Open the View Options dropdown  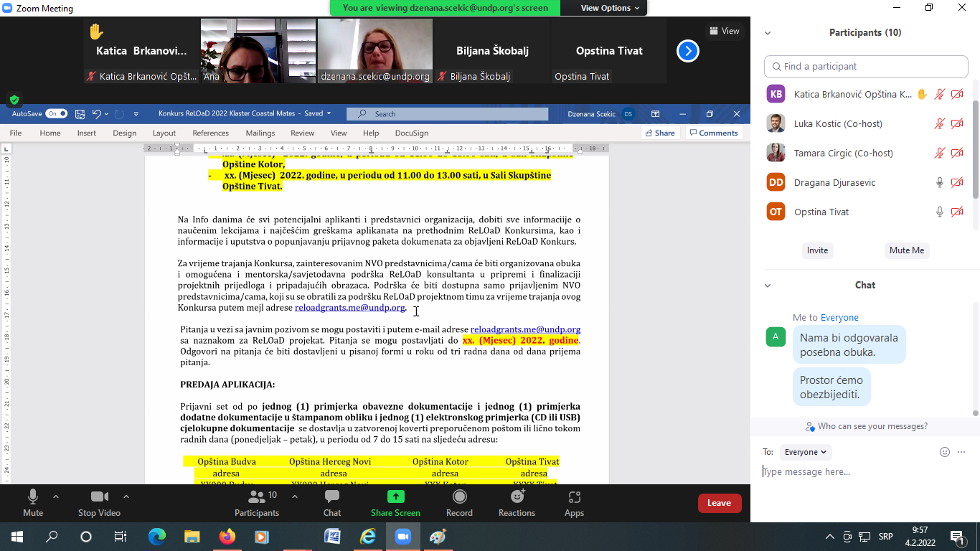coord(611,8)
